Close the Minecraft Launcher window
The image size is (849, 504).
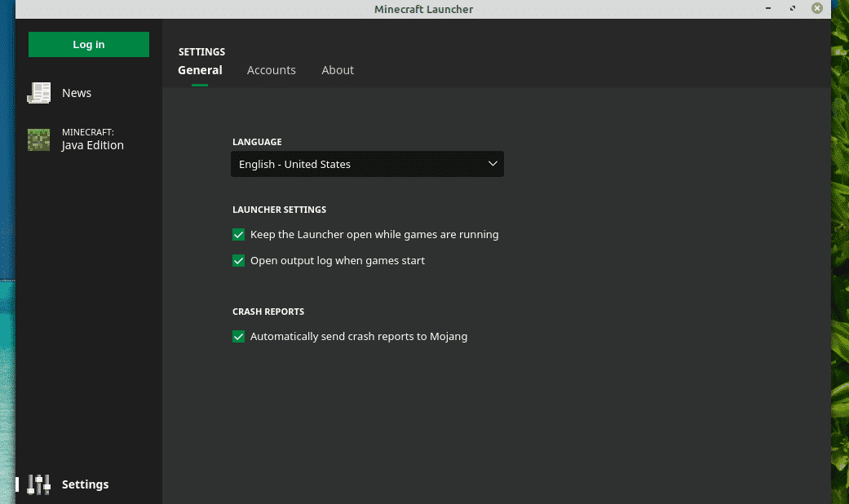point(816,8)
